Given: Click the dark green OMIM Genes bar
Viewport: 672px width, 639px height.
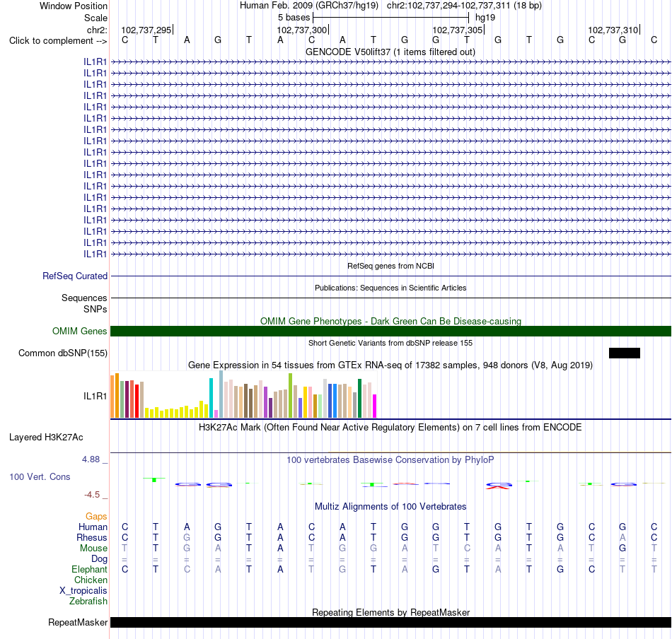Looking at the screenshot, I should click(390, 331).
